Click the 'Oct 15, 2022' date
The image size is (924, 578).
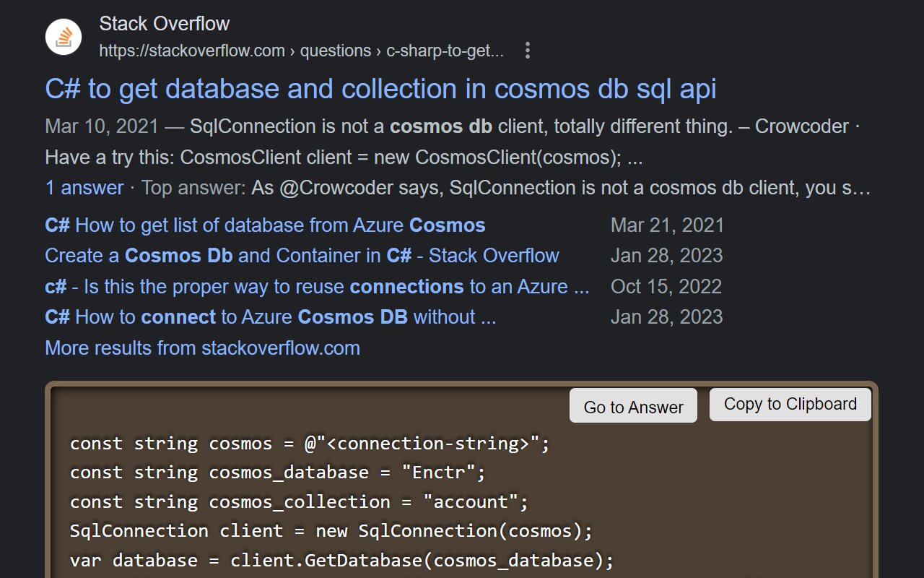point(666,287)
